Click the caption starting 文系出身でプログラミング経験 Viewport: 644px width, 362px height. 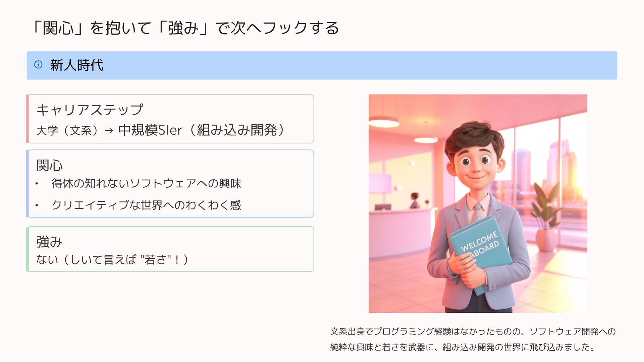click(x=473, y=331)
